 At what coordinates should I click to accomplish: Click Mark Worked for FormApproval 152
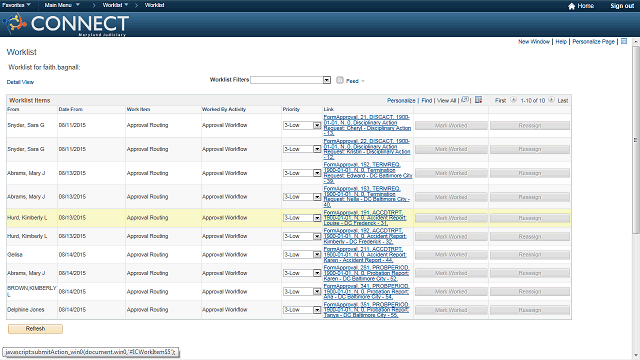(451, 173)
